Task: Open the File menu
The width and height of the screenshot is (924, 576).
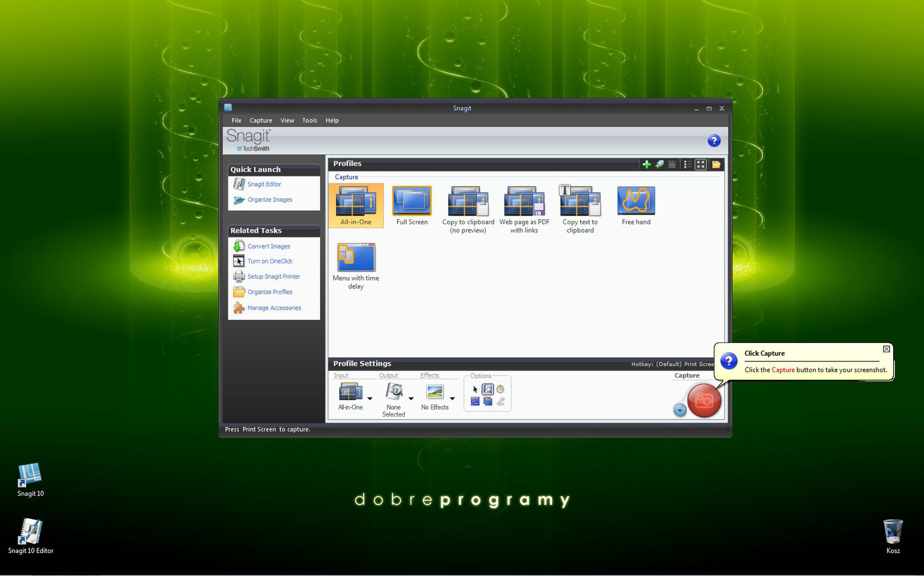Action: 237,120
